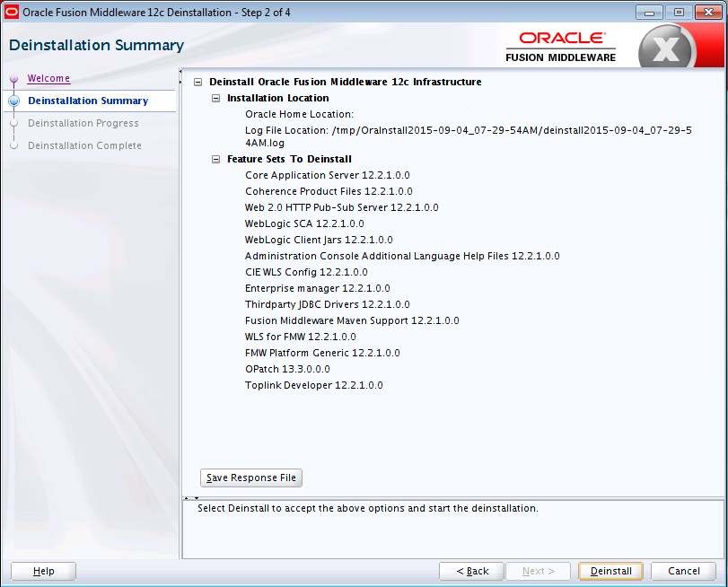Select Deinstallation Complete in the step list

(84, 145)
